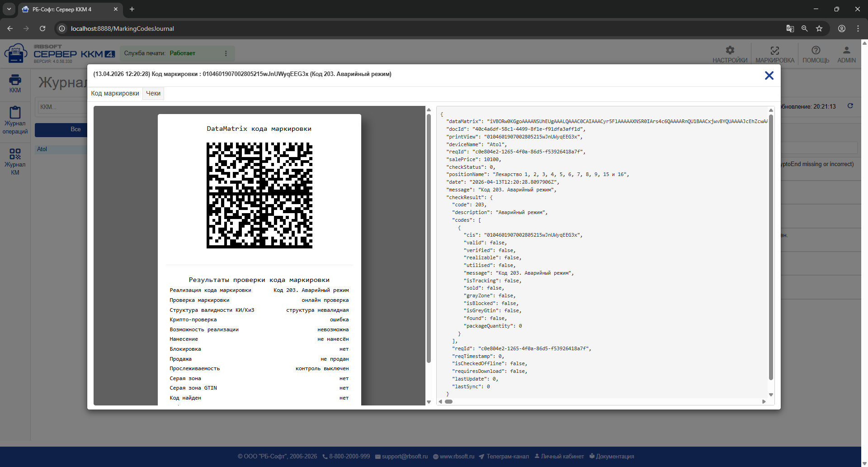Select the Все filter button

pos(75,129)
